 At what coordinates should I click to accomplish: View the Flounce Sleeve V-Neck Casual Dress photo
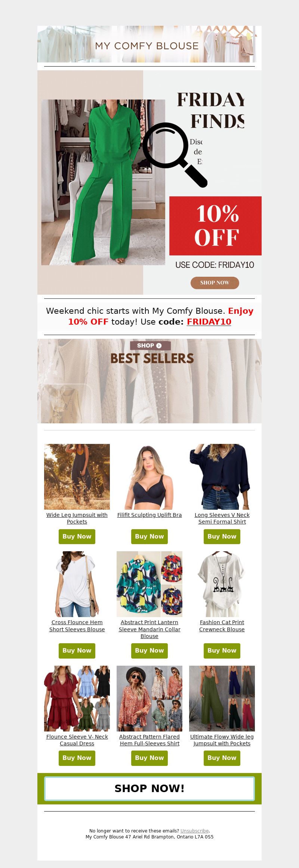77,699
